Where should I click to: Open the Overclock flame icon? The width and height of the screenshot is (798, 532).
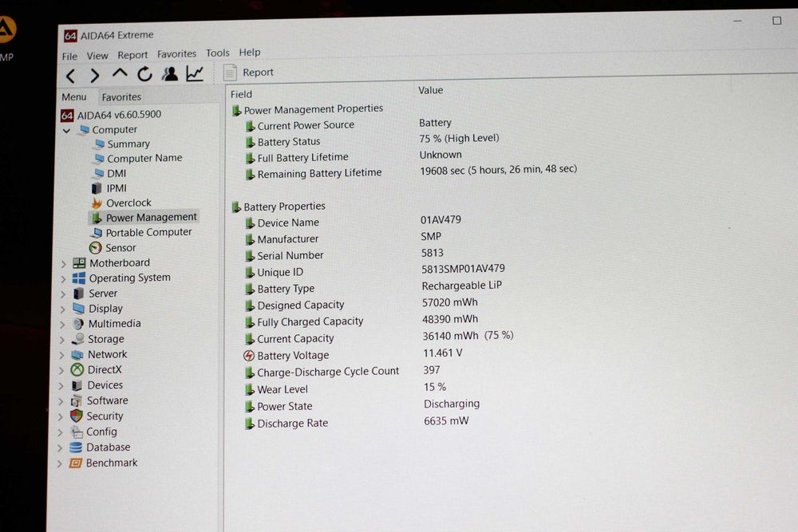97,203
